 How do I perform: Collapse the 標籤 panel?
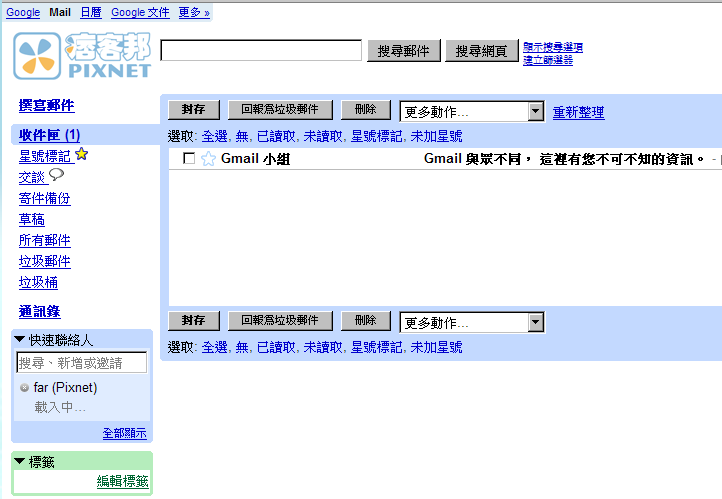19,461
